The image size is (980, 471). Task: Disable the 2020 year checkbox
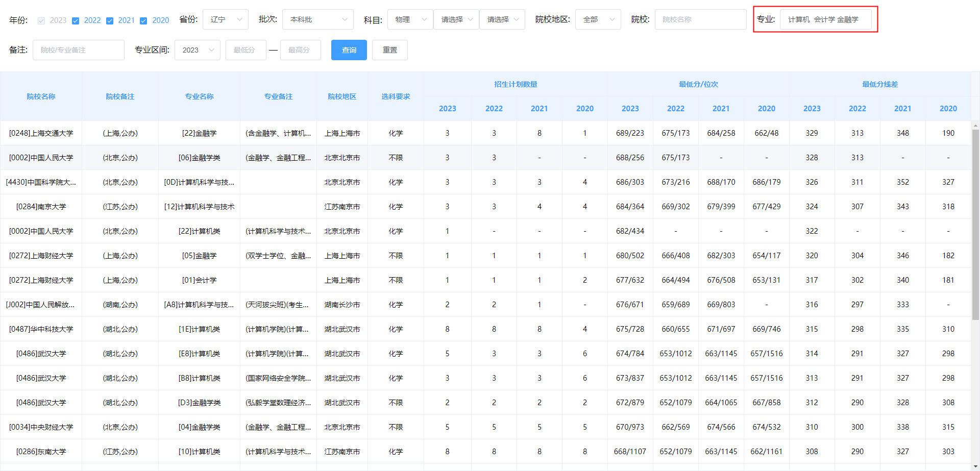tap(143, 20)
